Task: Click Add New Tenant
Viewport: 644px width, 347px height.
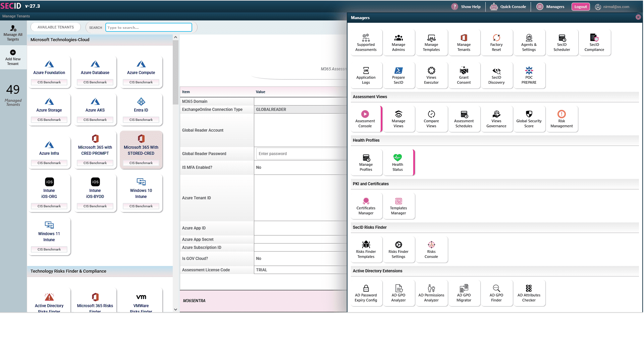Action: click(13, 58)
